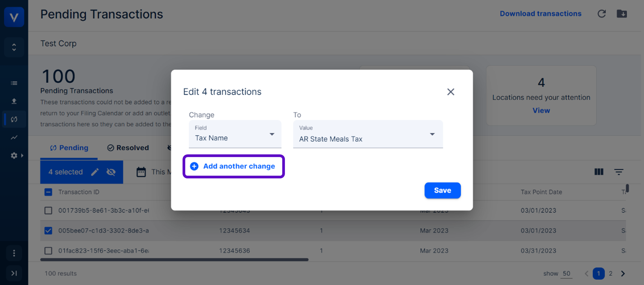Image resolution: width=644 pixels, height=285 pixels.
Task: Uncheck transaction 005bee07 checkbox
Action: [x=48, y=231]
